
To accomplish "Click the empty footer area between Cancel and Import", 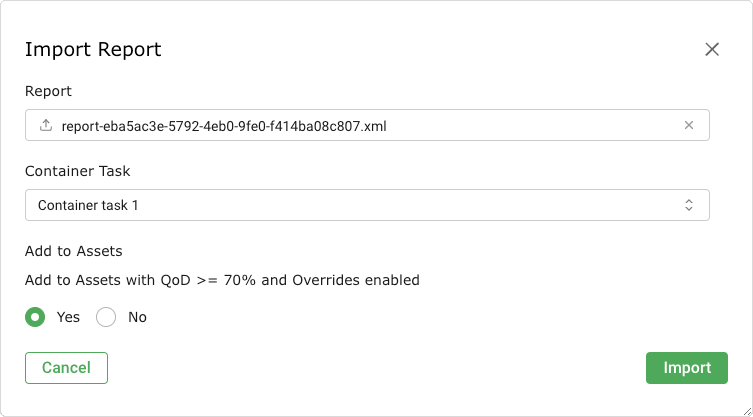I will pos(376,368).
